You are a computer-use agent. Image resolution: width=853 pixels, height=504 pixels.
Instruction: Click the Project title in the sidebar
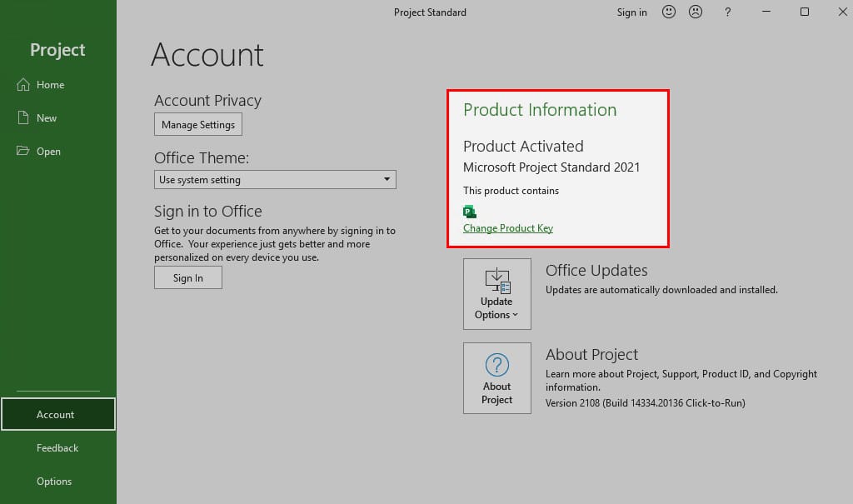[x=57, y=49]
